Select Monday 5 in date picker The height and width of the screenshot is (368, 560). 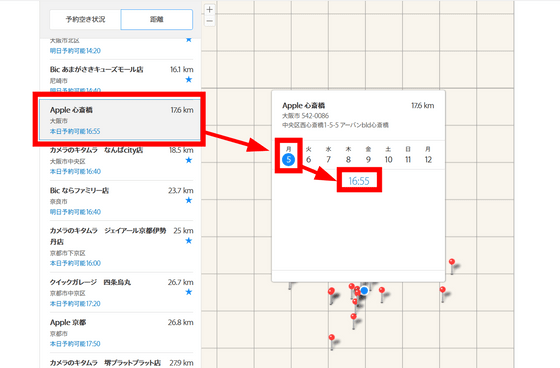pos(289,159)
